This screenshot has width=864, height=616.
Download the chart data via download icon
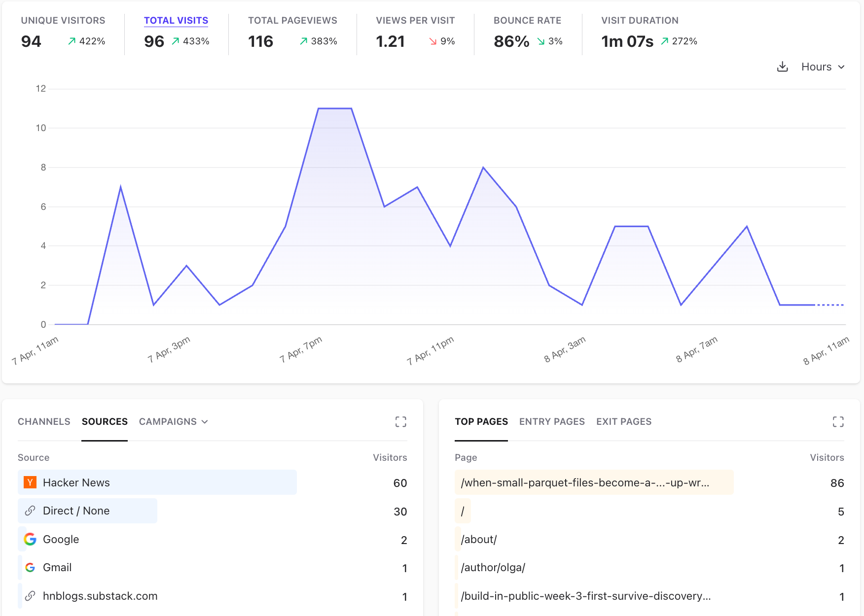(783, 67)
